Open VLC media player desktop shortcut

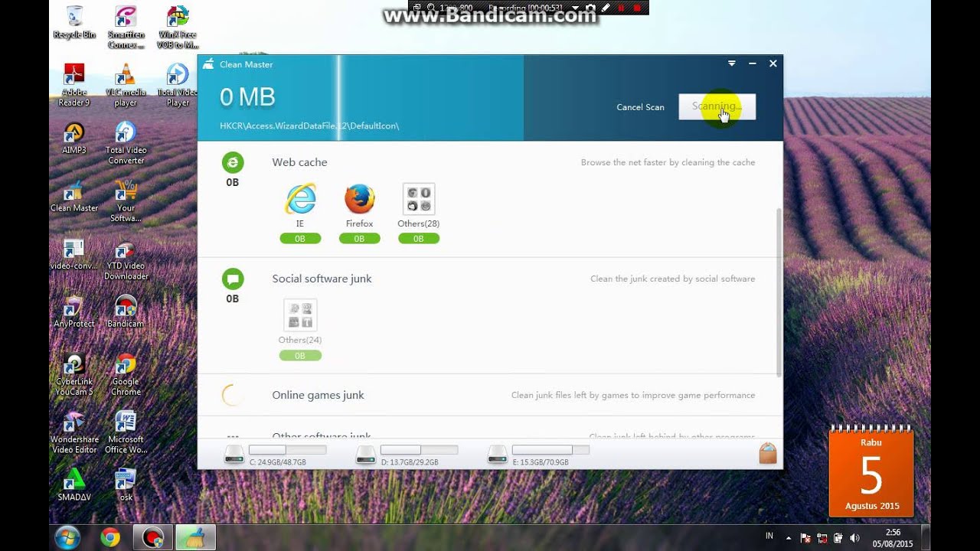click(126, 84)
